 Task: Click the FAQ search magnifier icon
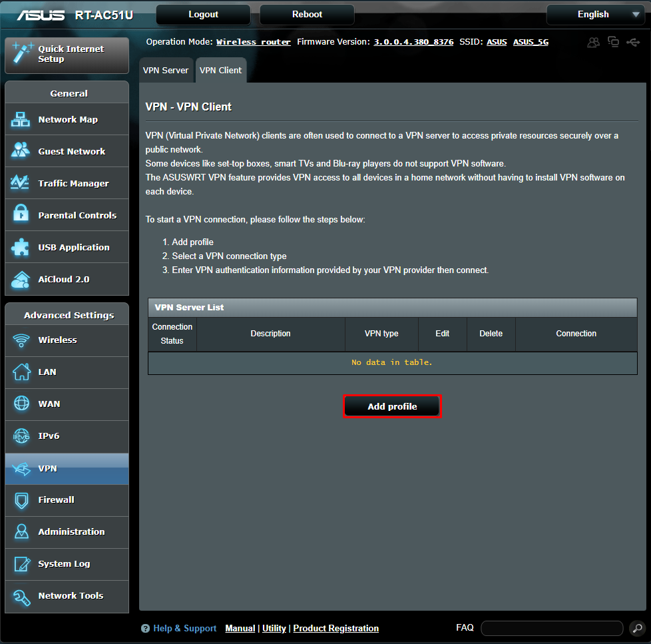pos(636,628)
